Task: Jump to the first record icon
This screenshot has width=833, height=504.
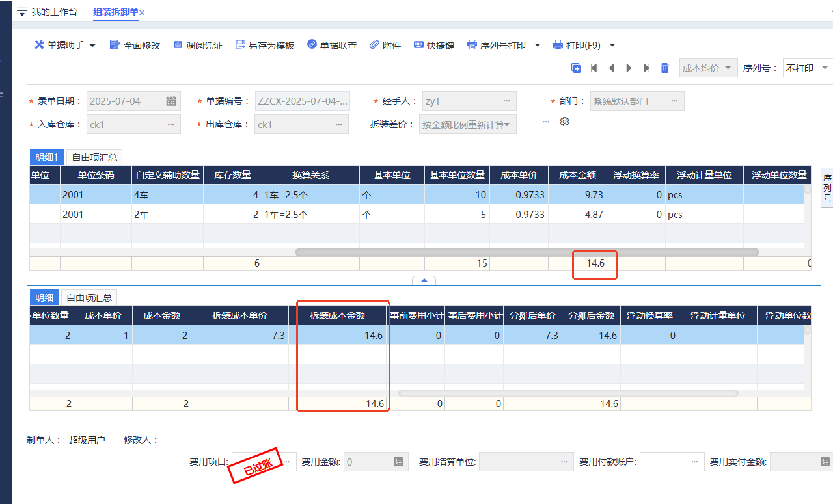Action: click(x=594, y=68)
